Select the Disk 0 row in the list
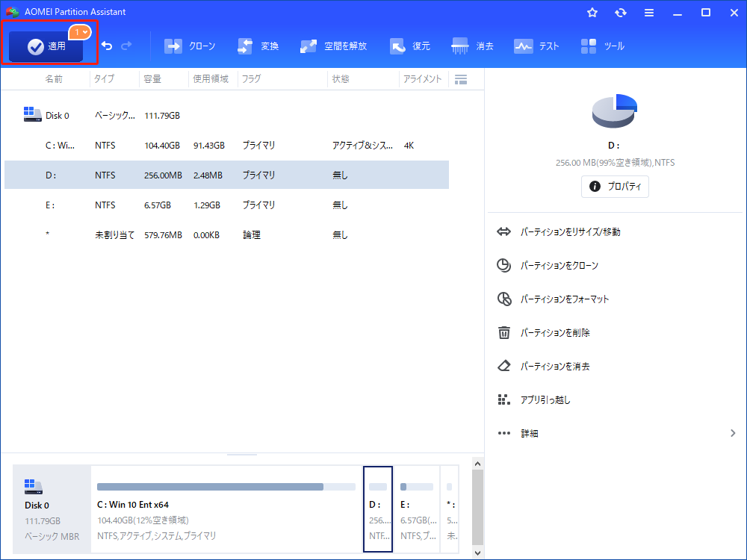 (227, 115)
